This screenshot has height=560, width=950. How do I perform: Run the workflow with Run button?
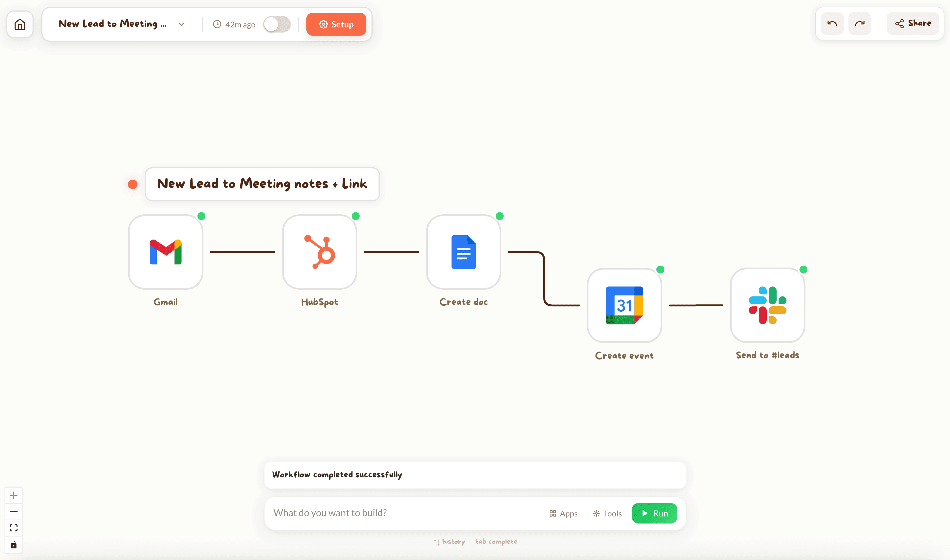click(x=654, y=513)
